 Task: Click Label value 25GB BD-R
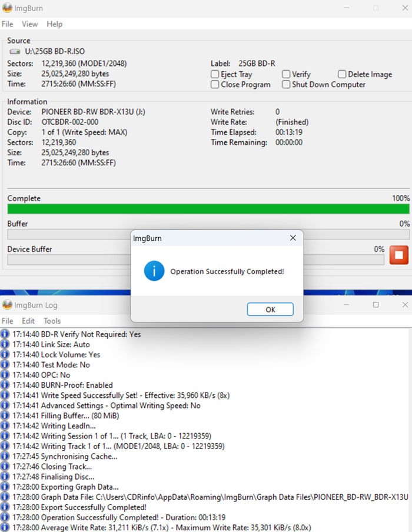(x=257, y=64)
